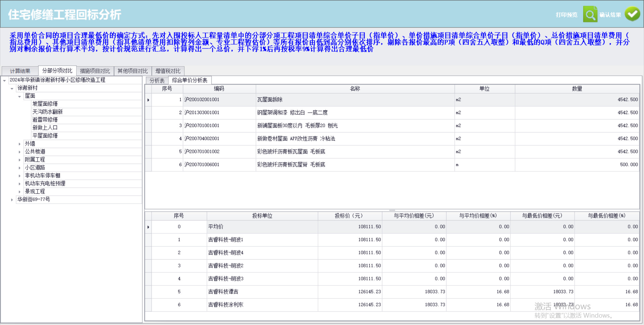
Task: Click the 投标价（元） column header
Action: [350, 216]
